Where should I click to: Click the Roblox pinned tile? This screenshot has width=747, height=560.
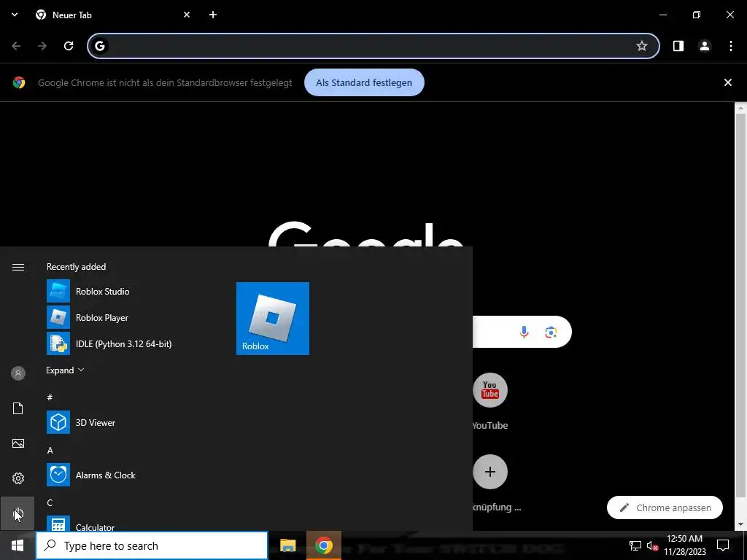pyautogui.click(x=273, y=319)
